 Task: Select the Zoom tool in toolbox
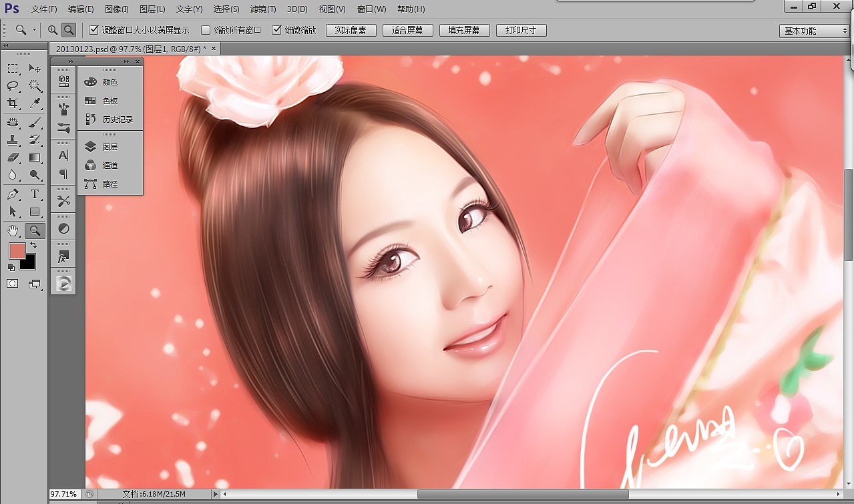(x=35, y=231)
